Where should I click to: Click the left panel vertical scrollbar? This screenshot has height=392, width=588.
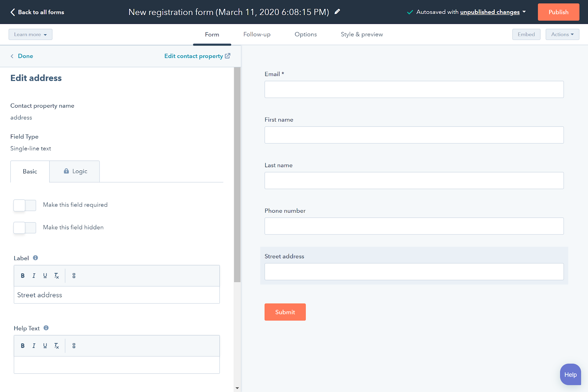click(x=237, y=175)
